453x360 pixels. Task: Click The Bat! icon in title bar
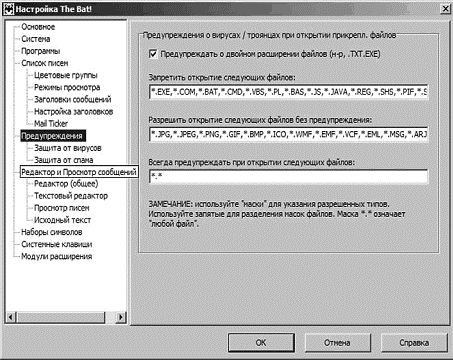8,9
